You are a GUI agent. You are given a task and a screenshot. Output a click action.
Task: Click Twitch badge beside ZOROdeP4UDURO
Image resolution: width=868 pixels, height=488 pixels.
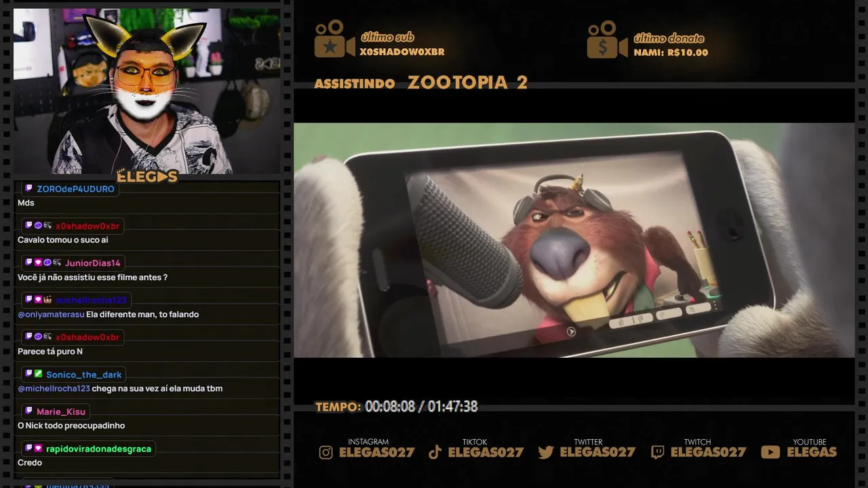point(28,188)
